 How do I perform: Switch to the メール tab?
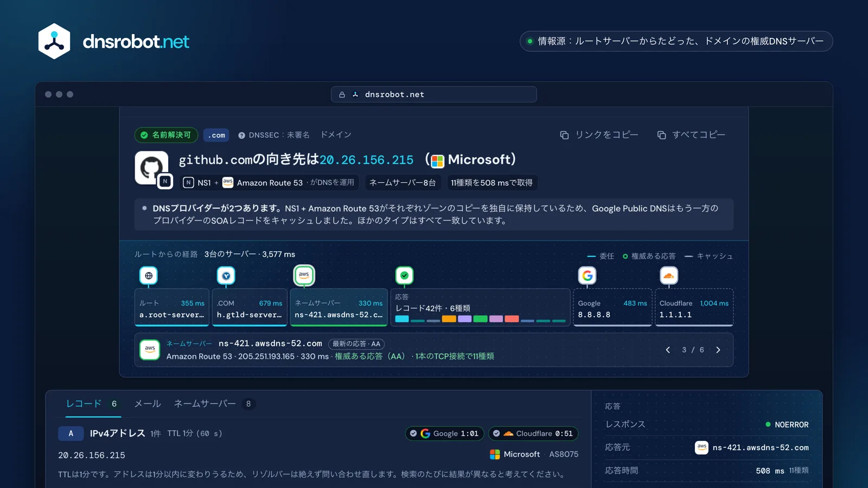(x=148, y=404)
